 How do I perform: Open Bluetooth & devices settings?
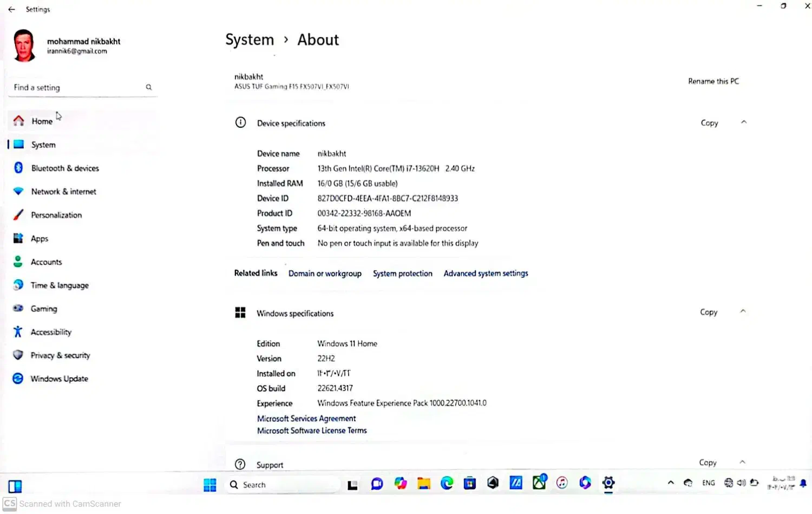[x=64, y=168]
